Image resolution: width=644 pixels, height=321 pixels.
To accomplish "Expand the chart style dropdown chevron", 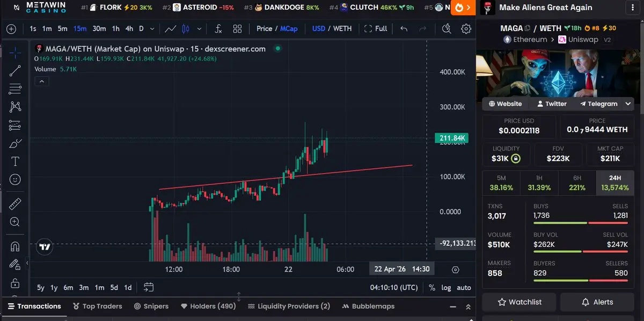I will point(200,28).
